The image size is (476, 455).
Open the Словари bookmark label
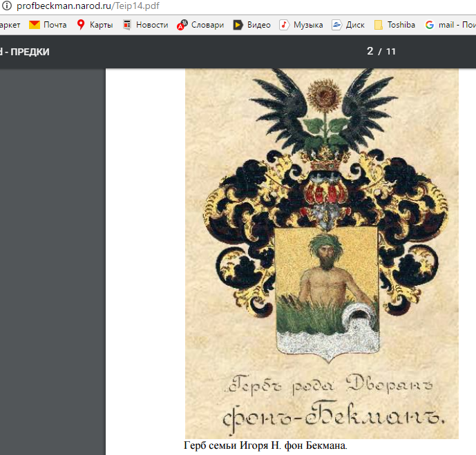coord(208,25)
